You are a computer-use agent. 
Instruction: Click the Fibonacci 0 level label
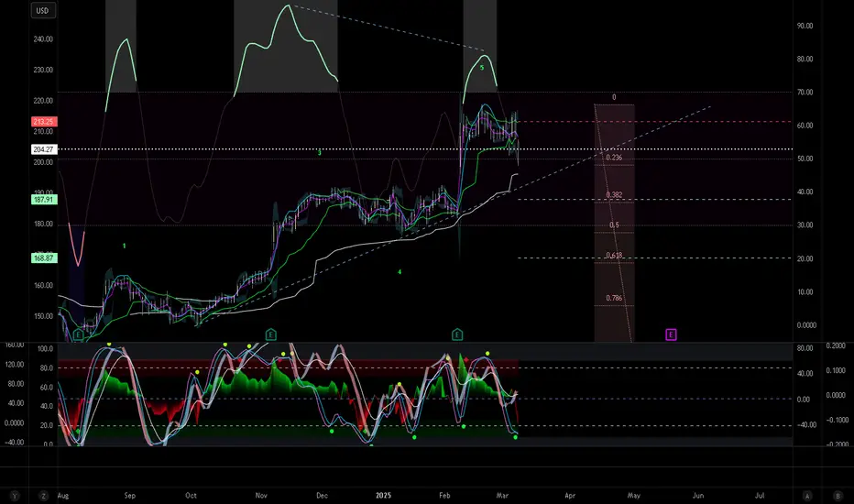pos(614,97)
